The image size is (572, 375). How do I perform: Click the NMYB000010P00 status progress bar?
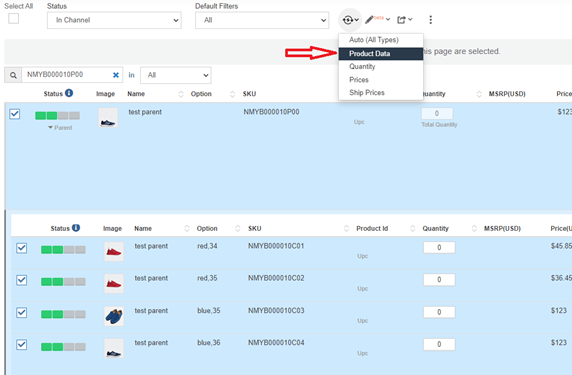pyautogui.click(x=57, y=116)
